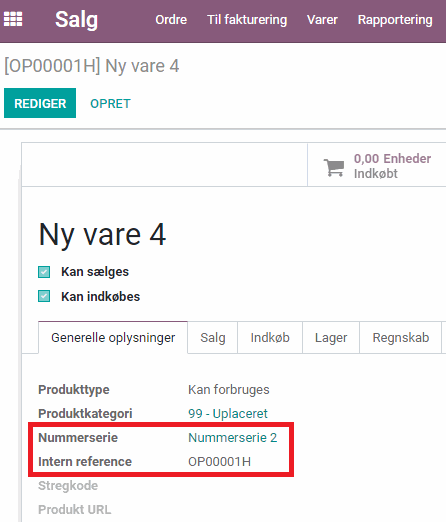Screen dimensions: 446x522
Task: Click the Kan sælges label text
Action: (x=95, y=272)
